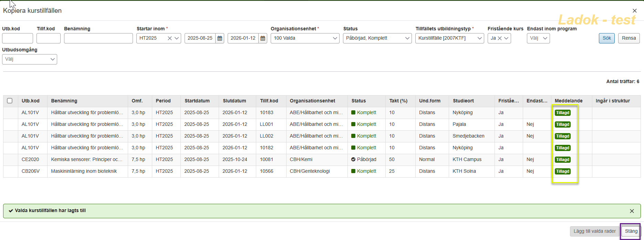Click the Sök button
Image resolution: width=644 pixels, height=240 pixels.
point(606,38)
